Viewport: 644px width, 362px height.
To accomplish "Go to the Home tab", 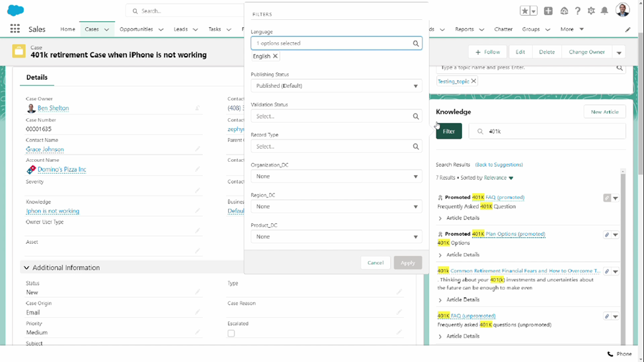I will tap(67, 29).
